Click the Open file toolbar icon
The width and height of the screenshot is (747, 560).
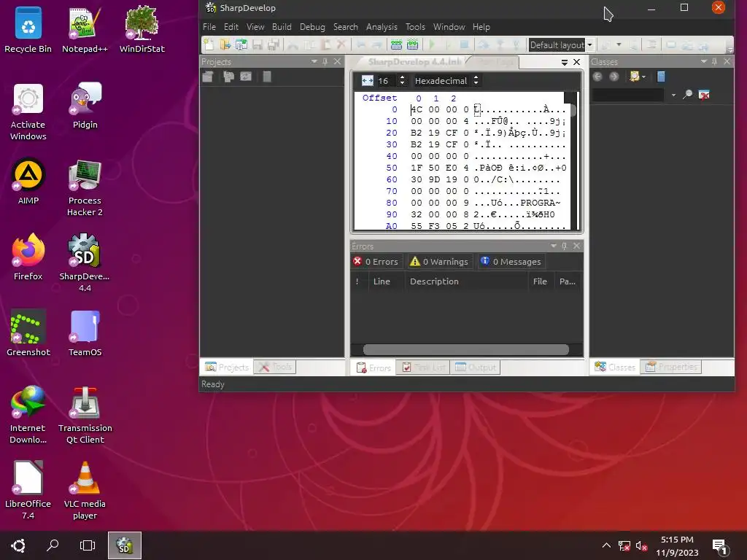point(225,44)
